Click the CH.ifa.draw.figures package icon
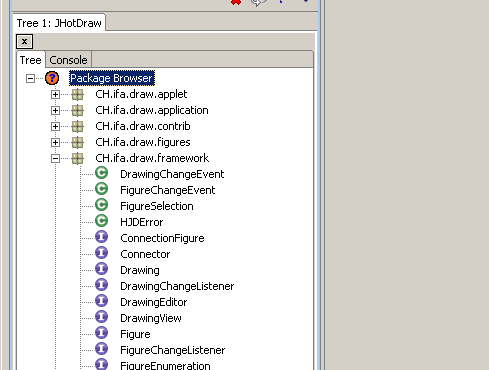 (x=77, y=142)
